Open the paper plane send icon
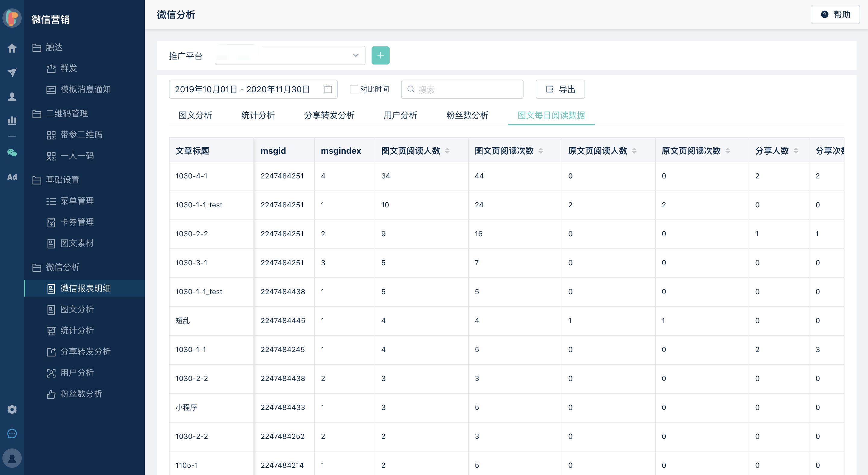Image resolution: width=868 pixels, height=475 pixels. (12, 72)
